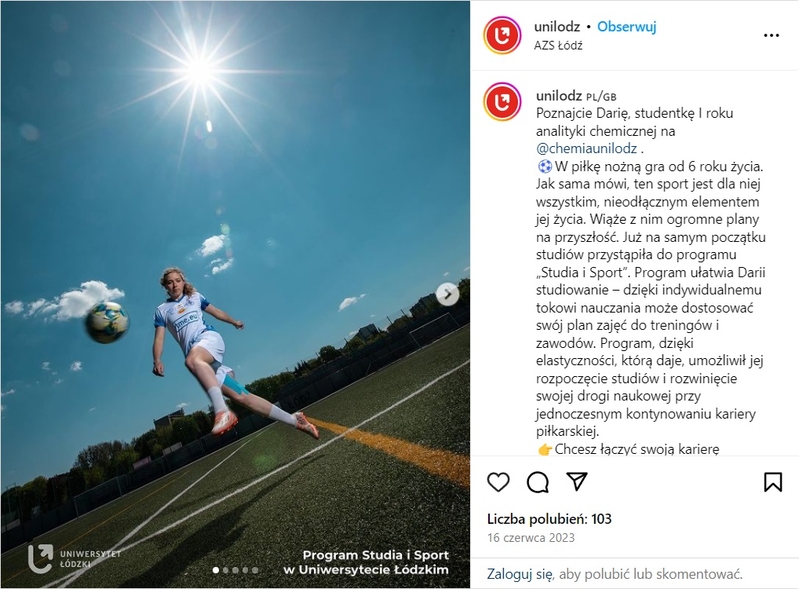The image size is (799, 589).
Task: Open unilodz avatar beside caption
Action: (x=502, y=102)
